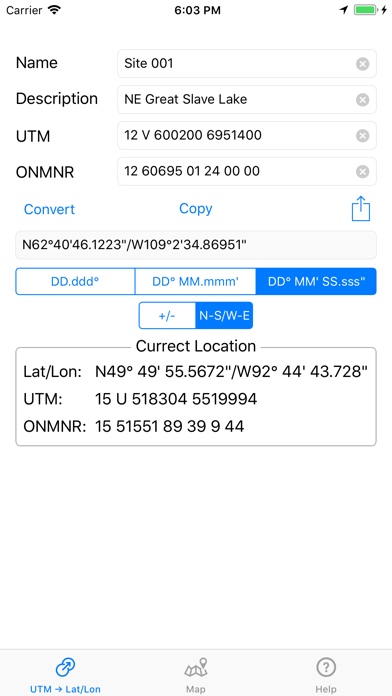Screen dimensions: 392x696
Task: Tap current location UTM value 15 U 518304 5519994
Action: (x=176, y=399)
